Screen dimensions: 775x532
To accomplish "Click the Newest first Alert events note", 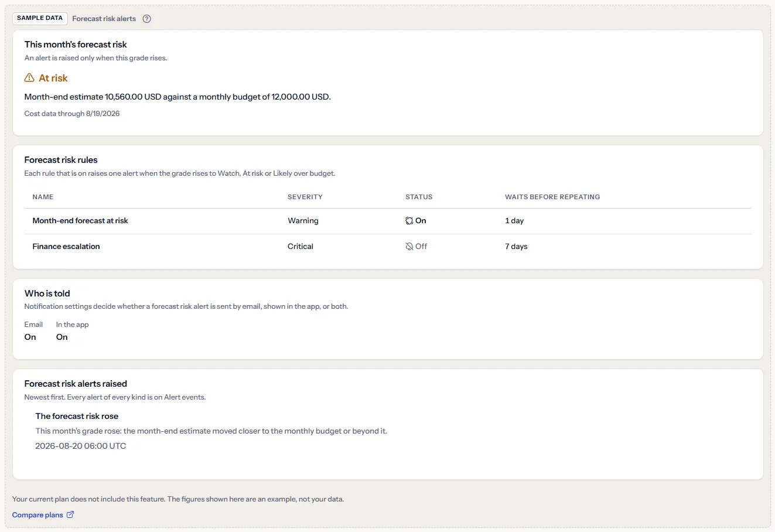I will (x=115, y=397).
